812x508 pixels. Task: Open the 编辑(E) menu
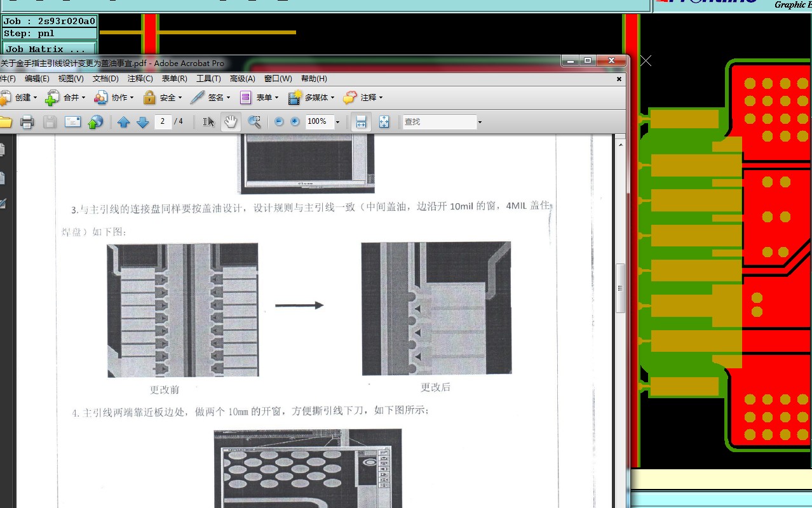pos(37,79)
